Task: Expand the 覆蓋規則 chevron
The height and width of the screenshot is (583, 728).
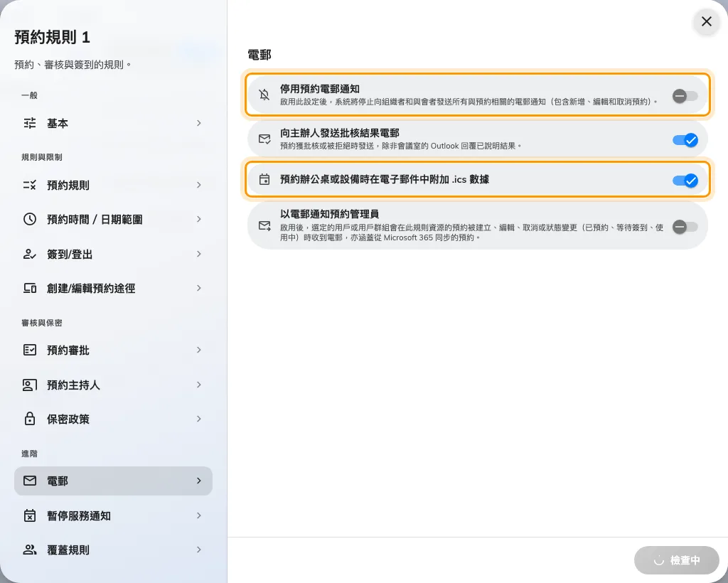Action: (x=199, y=550)
